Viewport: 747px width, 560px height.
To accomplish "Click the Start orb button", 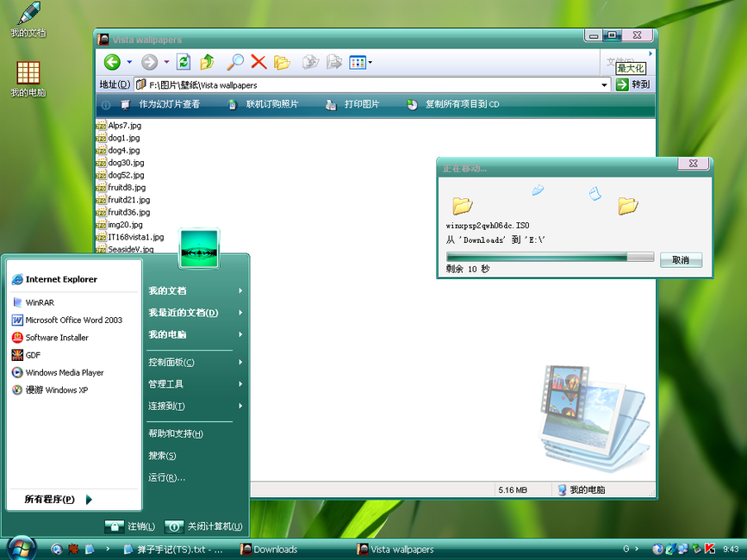I will (22, 548).
